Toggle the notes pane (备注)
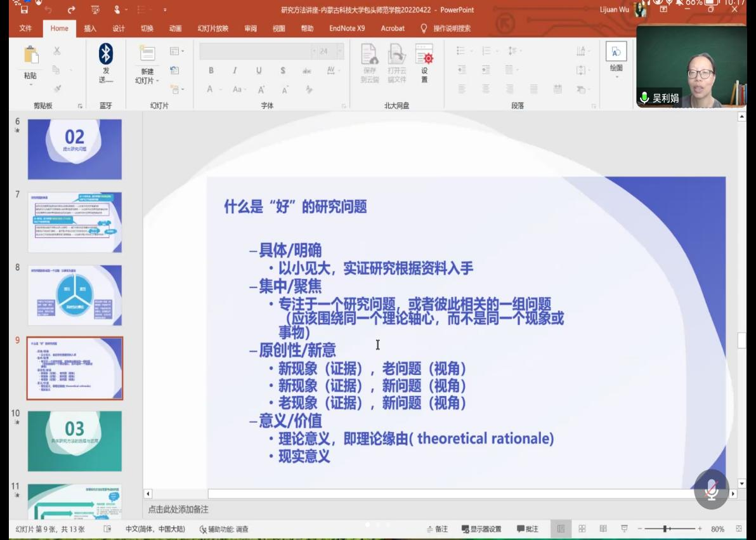Screen dimensions: 756x540 tap(437, 529)
